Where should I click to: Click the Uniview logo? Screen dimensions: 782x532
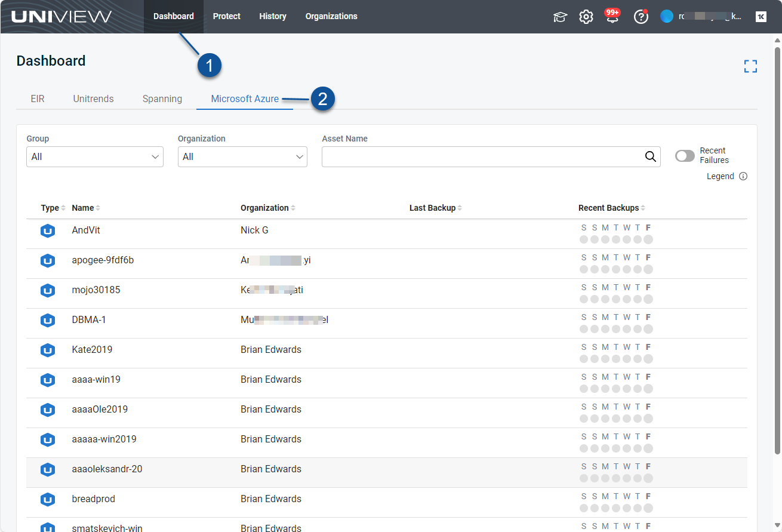(x=61, y=17)
